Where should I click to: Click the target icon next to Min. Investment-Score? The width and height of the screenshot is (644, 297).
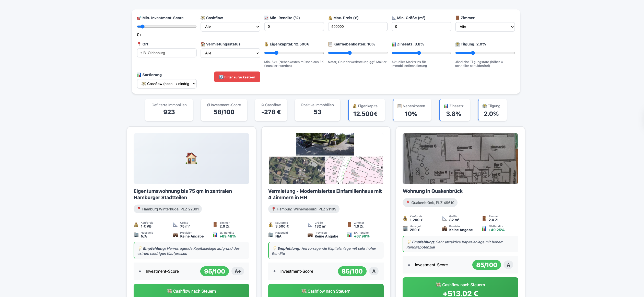point(139,18)
